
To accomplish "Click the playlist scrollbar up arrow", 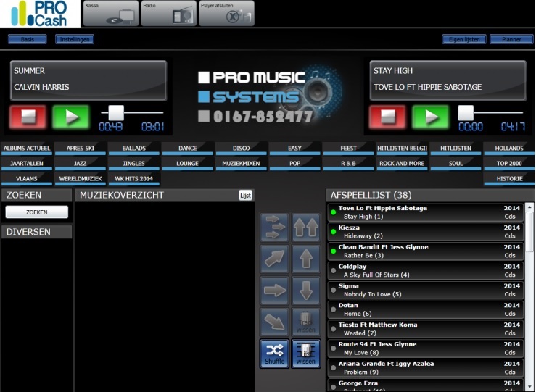I will coord(529,207).
